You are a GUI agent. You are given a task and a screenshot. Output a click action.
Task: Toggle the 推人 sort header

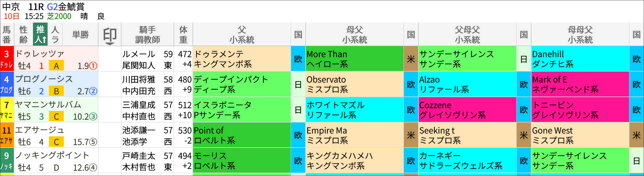pyautogui.click(x=40, y=34)
